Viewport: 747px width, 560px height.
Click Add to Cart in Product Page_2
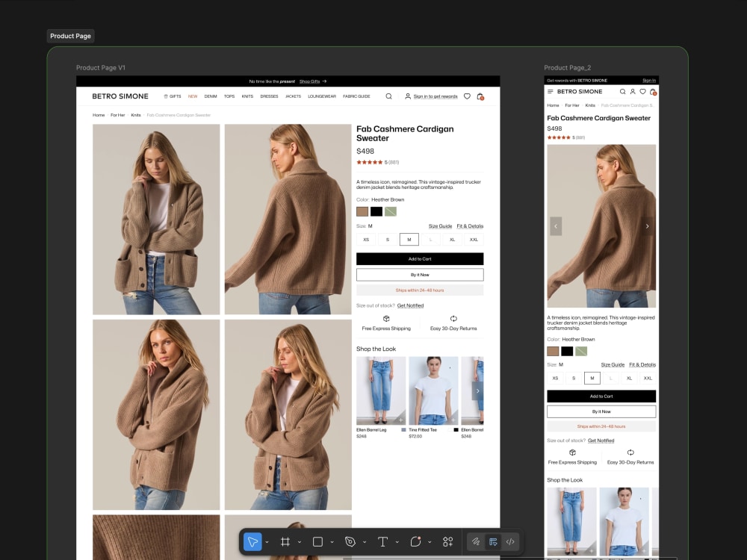click(x=601, y=396)
